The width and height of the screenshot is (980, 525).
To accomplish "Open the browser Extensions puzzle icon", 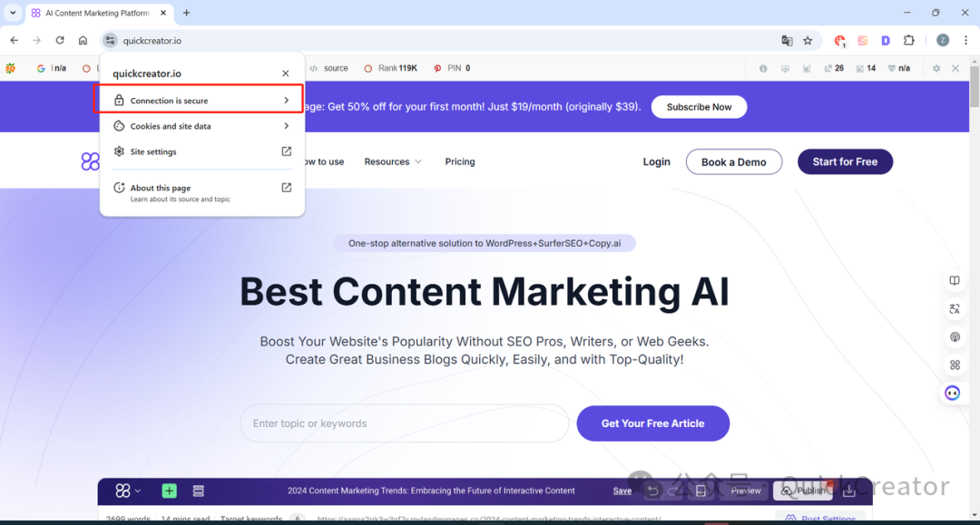I will tap(908, 41).
